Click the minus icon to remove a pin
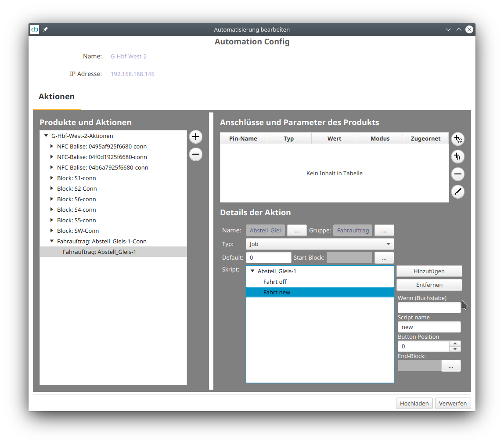The height and width of the screenshot is (445, 504). point(457,174)
